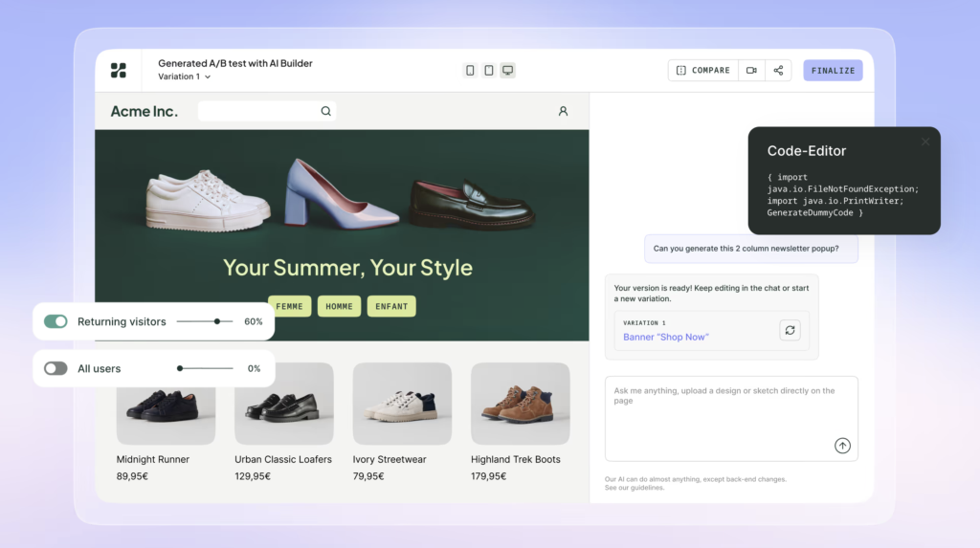Click the Highland Trek Boots title
This screenshot has width=980, height=548.
click(x=516, y=459)
